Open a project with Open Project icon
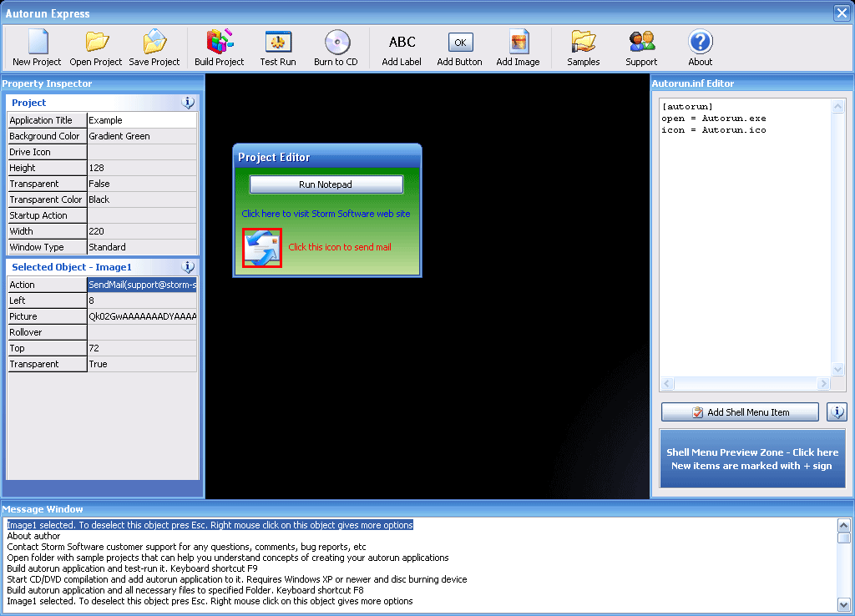This screenshot has width=855, height=616. (x=96, y=43)
